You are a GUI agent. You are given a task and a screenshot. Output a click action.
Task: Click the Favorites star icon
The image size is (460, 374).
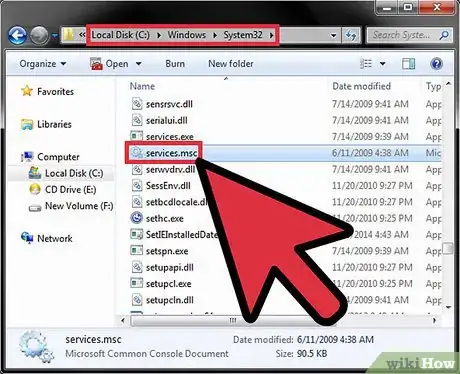(27, 91)
